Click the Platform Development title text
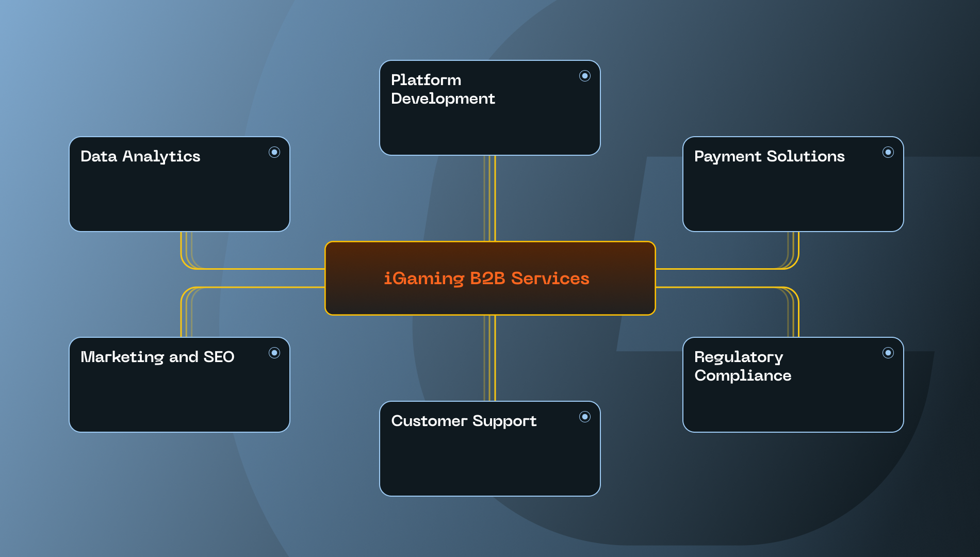The height and width of the screenshot is (557, 980). click(x=443, y=89)
